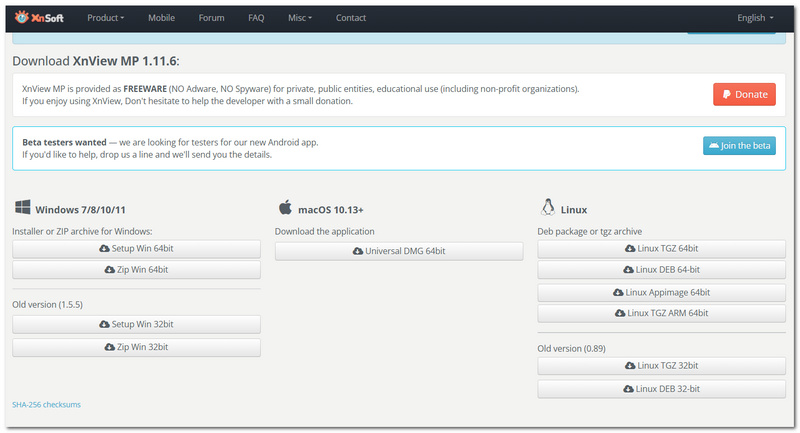This screenshot has height=433, width=800.
Task: Click the XnSoft logo icon
Action: [x=21, y=17]
